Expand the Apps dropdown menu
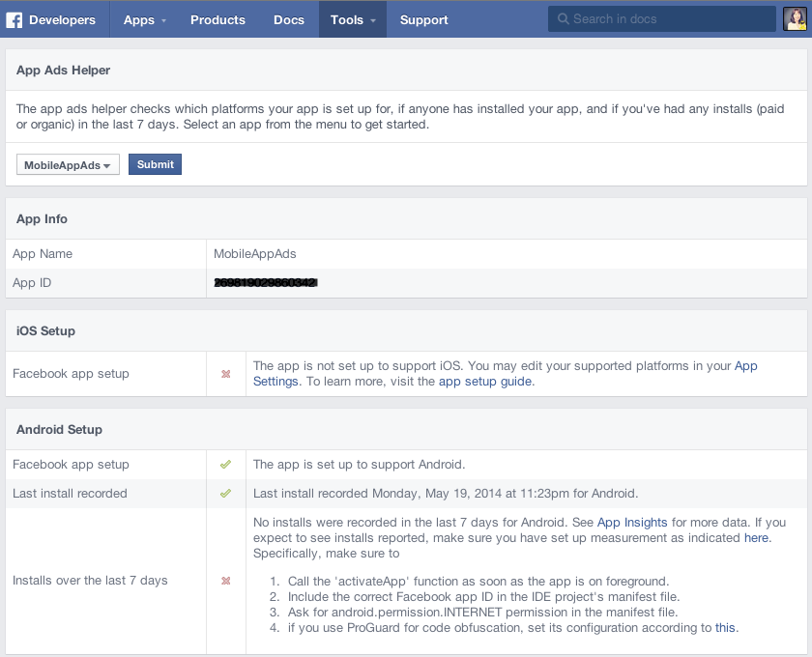Viewport: 812px width, 657px height. point(144,19)
